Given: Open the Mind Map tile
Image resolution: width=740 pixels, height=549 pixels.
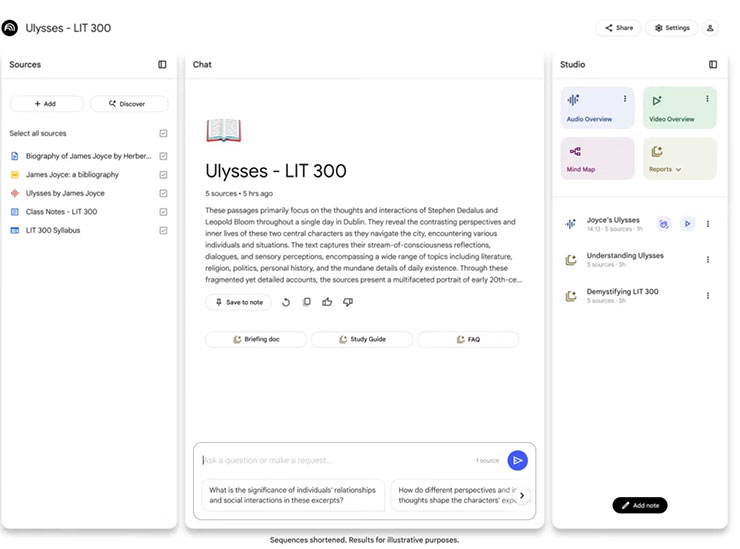Looking at the screenshot, I should (597, 159).
